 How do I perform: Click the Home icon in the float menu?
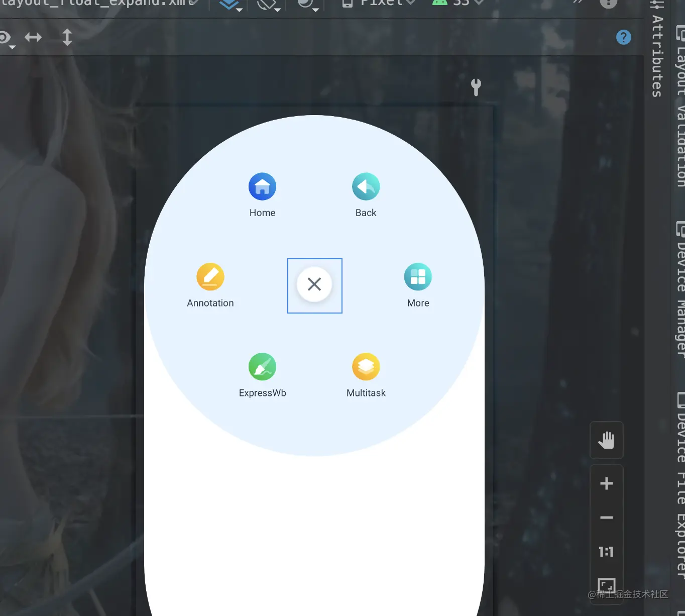point(262,186)
